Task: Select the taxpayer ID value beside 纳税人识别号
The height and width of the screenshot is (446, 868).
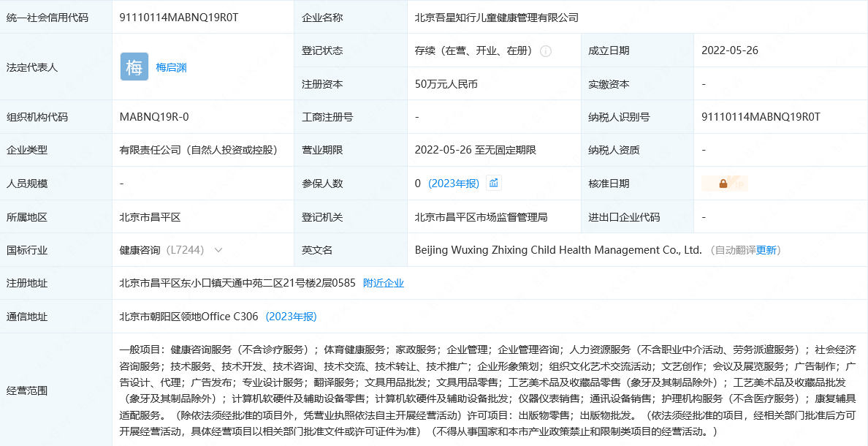Action: [761, 117]
